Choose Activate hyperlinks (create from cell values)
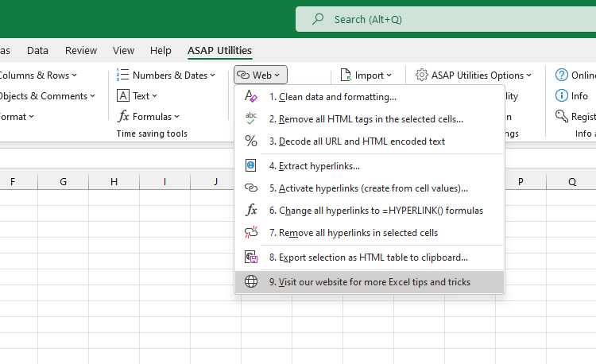This screenshot has height=364, width=596. (x=369, y=188)
